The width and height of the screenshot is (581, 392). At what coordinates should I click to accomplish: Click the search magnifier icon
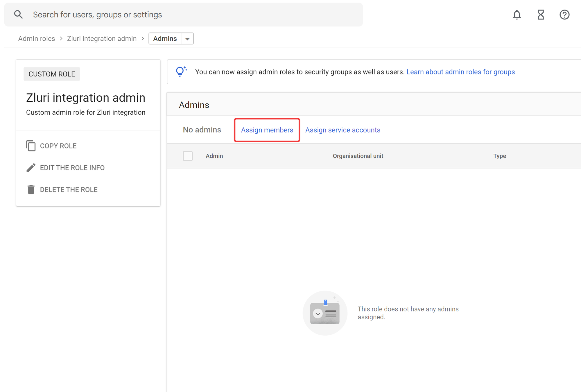click(x=18, y=15)
